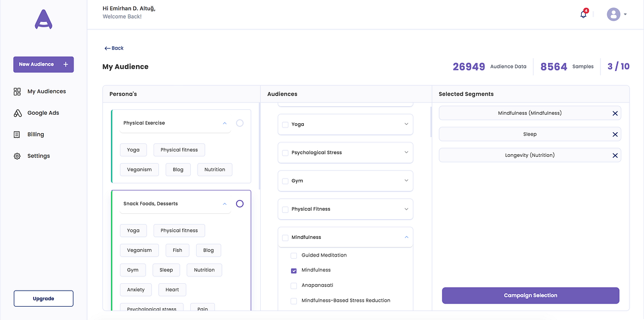This screenshot has height=320, width=644.
Task: Click Blog tag in Physical Exercise persona
Action: click(178, 170)
